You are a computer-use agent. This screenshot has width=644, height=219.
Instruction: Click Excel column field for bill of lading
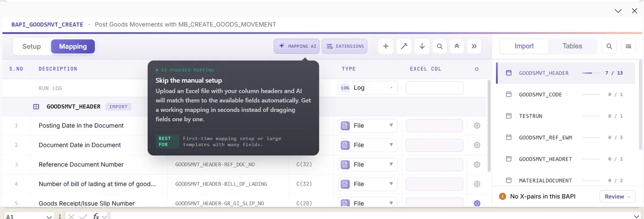(434, 184)
